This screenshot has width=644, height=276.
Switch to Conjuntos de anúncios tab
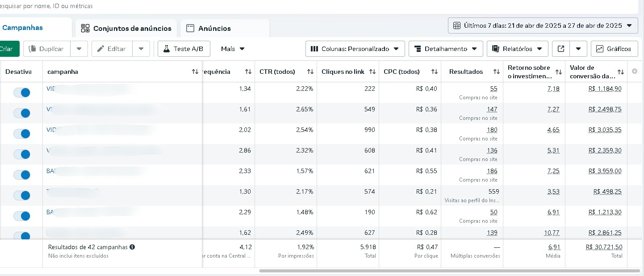click(x=126, y=28)
